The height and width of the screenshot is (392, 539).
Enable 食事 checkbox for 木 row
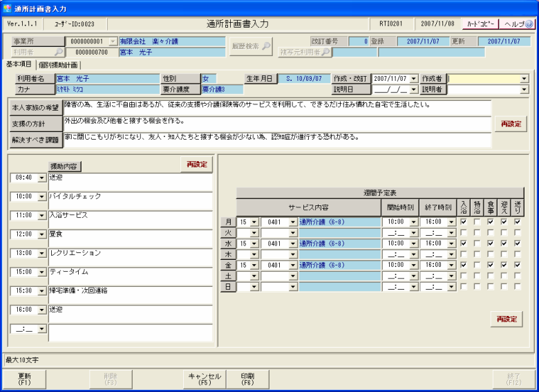point(491,254)
